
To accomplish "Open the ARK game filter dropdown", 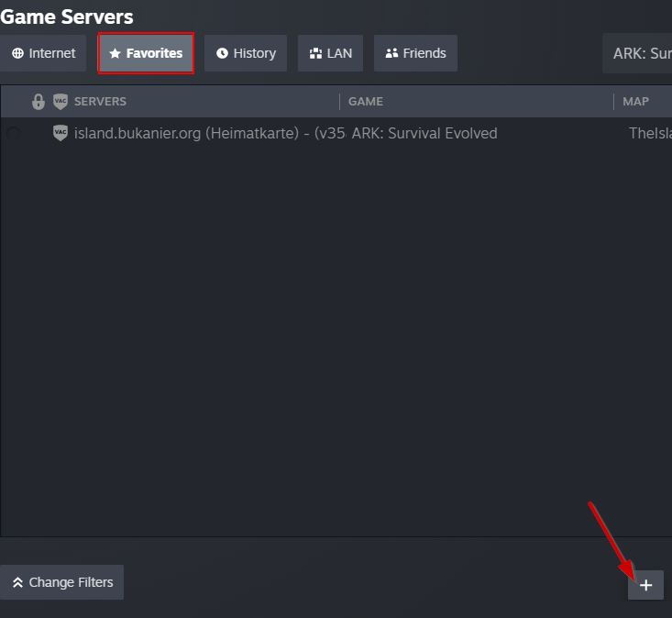I will pyautogui.click(x=641, y=53).
